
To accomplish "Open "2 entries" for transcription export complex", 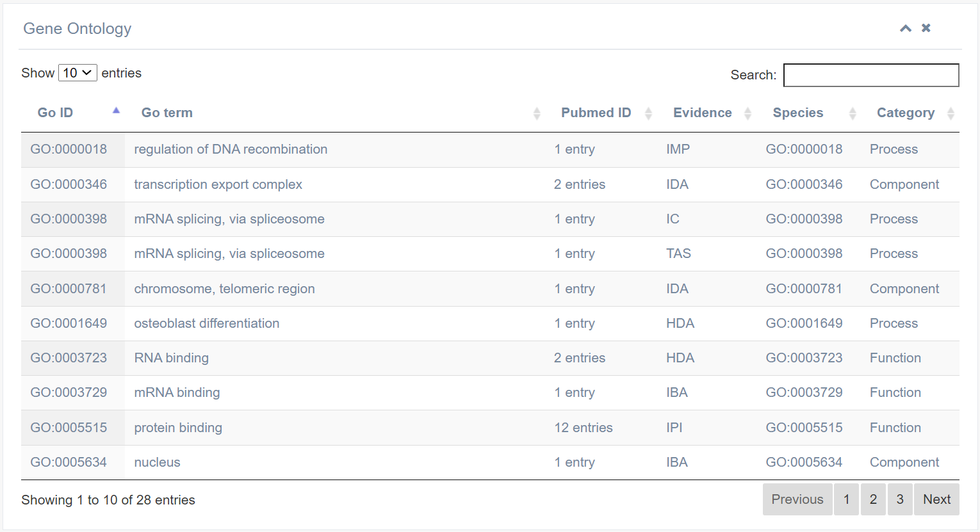I will [580, 184].
